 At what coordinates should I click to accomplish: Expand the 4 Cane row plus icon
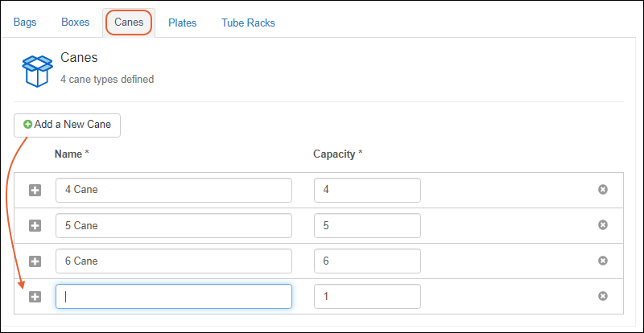click(x=35, y=190)
